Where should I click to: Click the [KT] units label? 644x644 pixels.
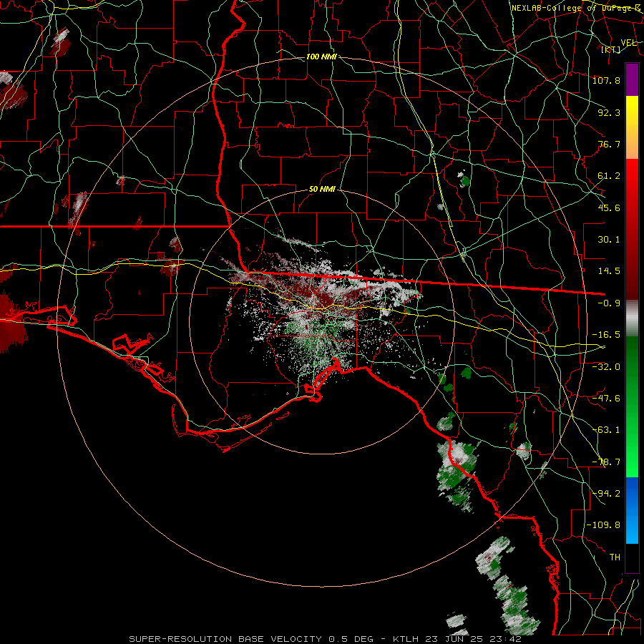[x=611, y=49]
